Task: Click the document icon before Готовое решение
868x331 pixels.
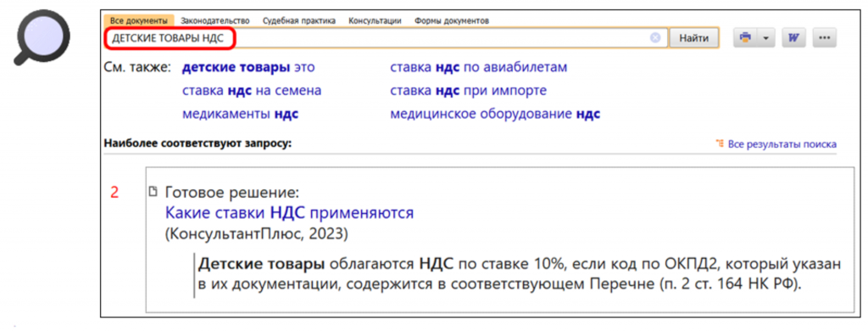Action: [x=154, y=192]
